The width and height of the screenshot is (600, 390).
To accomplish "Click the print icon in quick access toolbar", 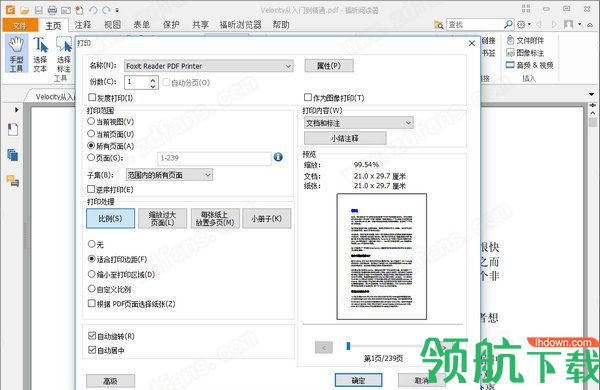I will [52, 10].
